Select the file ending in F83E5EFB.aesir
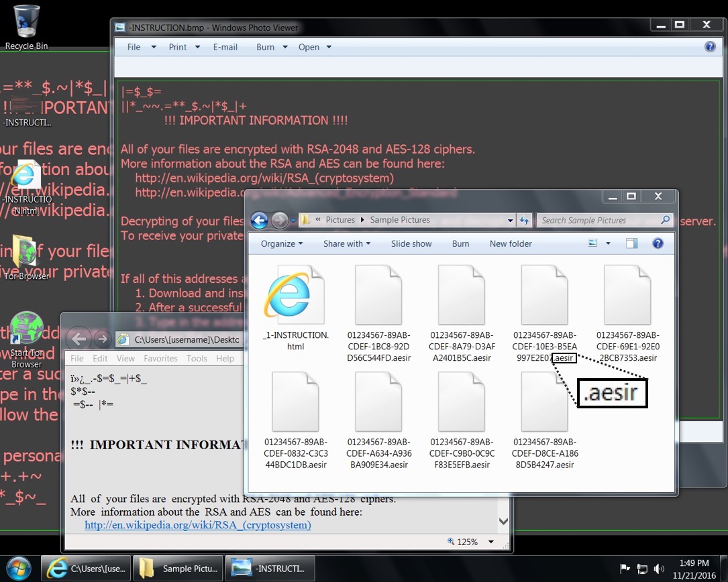This screenshot has height=582, width=728. point(462,420)
